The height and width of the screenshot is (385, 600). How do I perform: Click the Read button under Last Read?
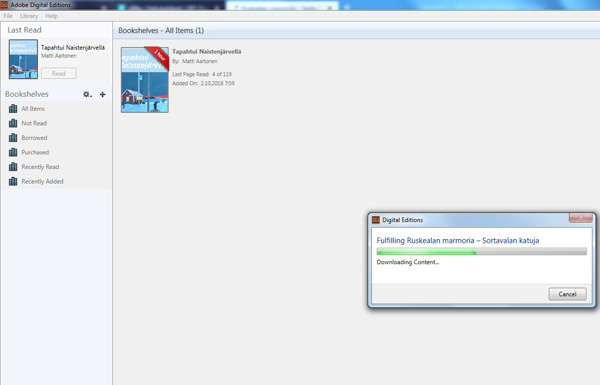tap(59, 73)
